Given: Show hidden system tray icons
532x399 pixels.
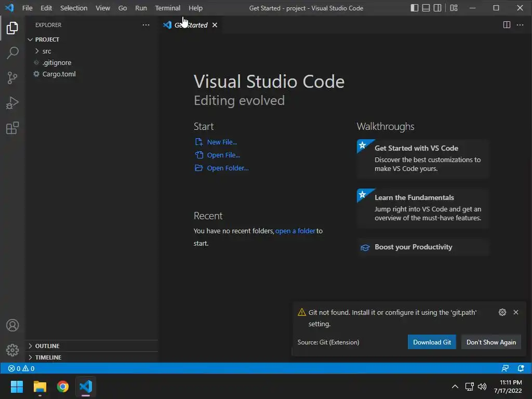Looking at the screenshot, I should pos(455,387).
